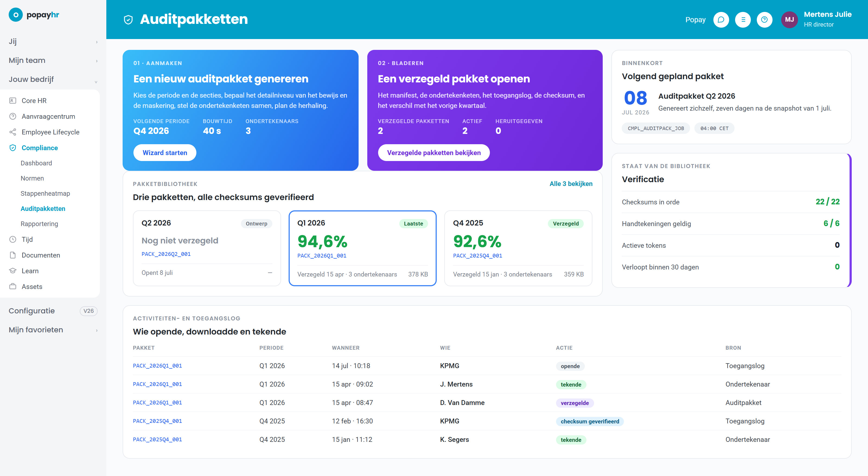Viewport: 868px width, 476px height.
Task: Click the Popay company link in header
Action: click(x=695, y=20)
